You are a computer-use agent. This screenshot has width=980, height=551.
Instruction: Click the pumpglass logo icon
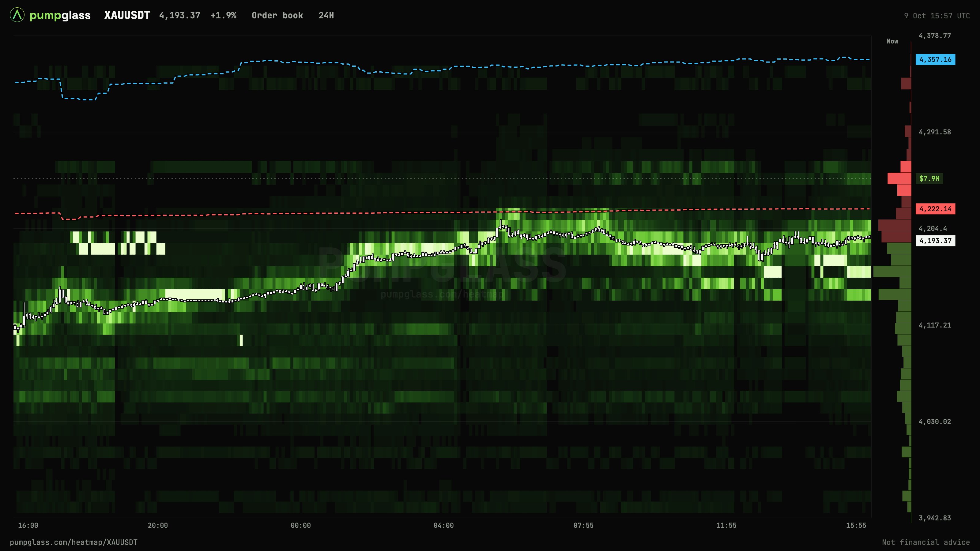(x=17, y=15)
